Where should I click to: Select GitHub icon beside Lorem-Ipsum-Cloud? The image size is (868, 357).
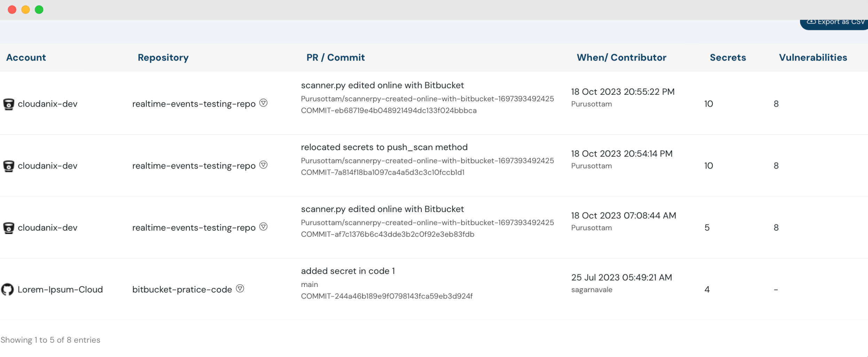pos(9,289)
